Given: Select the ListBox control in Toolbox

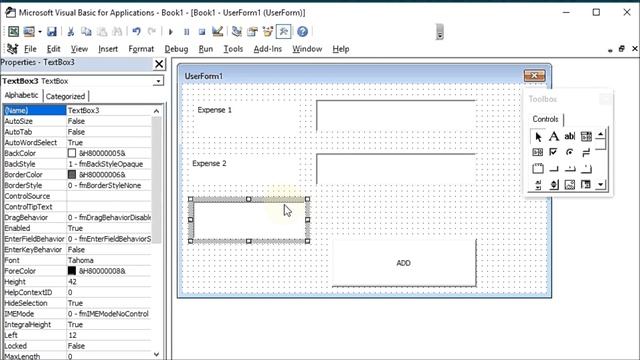Looking at the screenshot, I should 538,152.
